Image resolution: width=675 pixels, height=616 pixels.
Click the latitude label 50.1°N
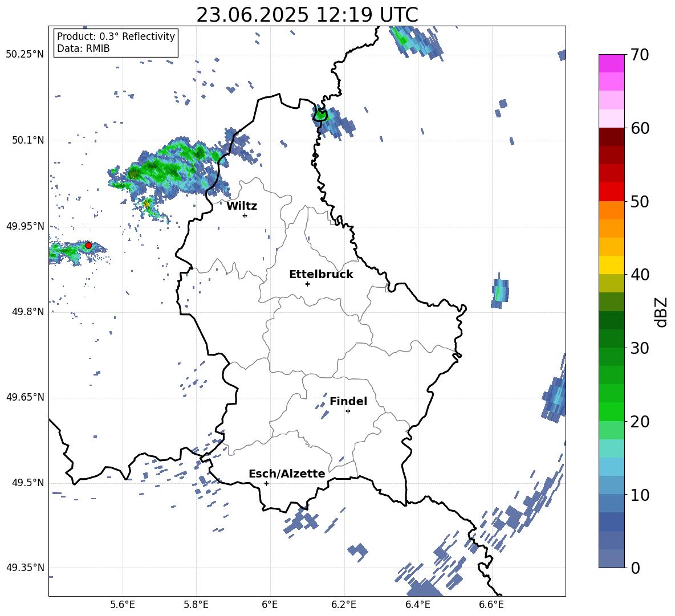click(27, 141)
